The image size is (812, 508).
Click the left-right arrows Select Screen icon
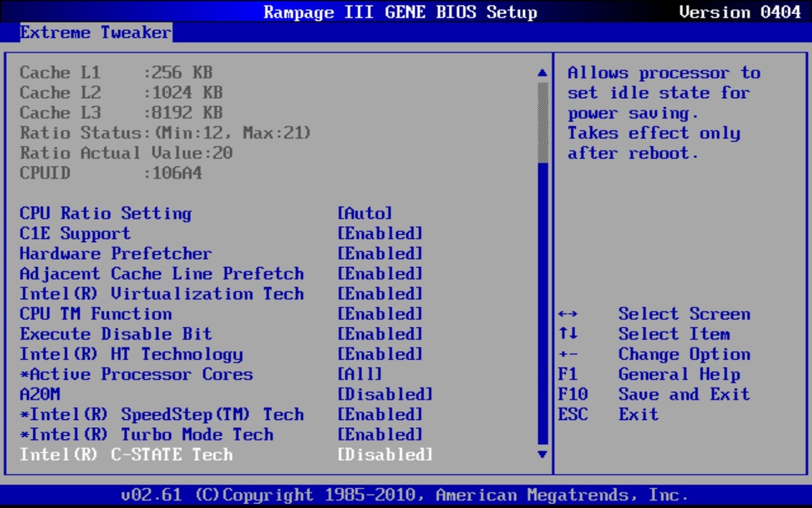[568, 314]
